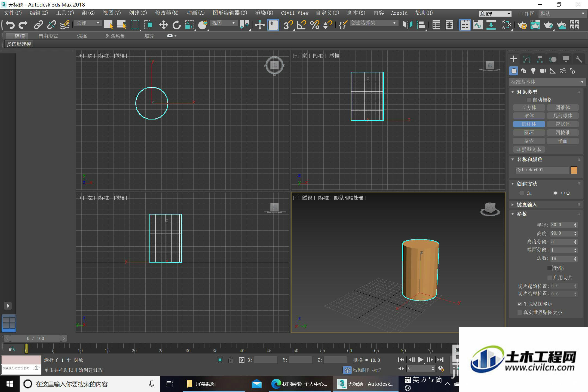Switch to the Modify panel tab
The height and width of the screenshot is (392, 588).
[527, 59]
